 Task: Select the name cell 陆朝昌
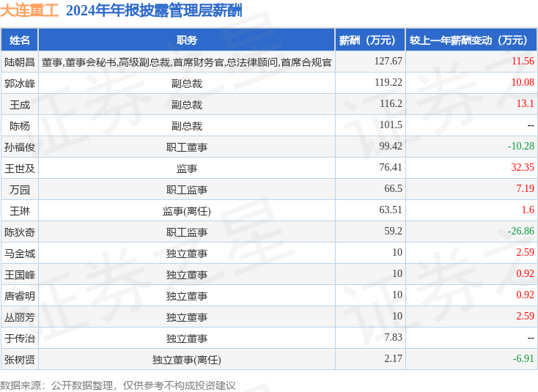(x=20, y=62)
